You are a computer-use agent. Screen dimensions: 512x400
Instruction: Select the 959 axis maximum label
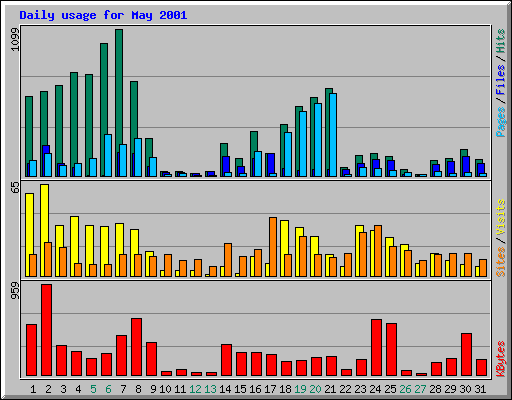15,291
